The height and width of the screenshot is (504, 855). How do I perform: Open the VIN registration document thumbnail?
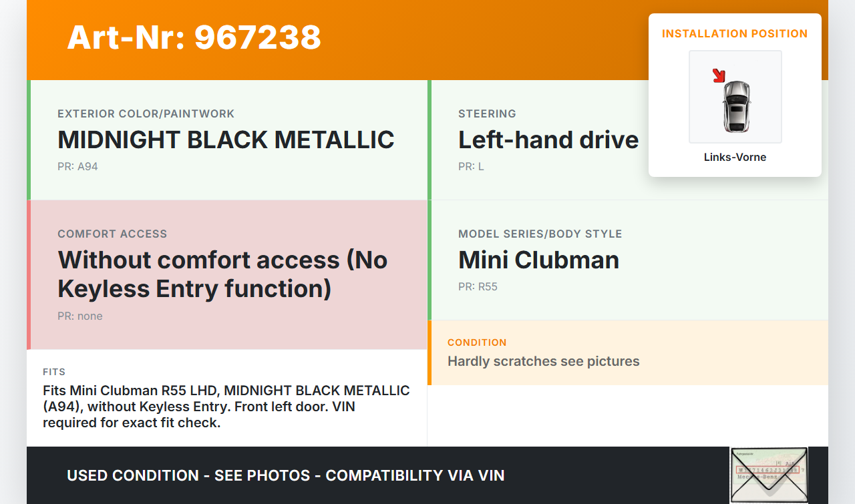coord(768,475)
